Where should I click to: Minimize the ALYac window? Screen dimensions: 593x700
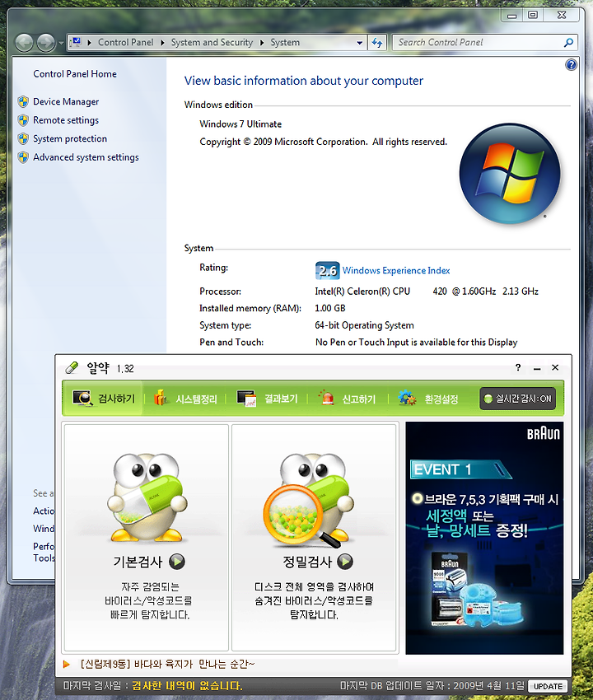[x=537, y=368]
